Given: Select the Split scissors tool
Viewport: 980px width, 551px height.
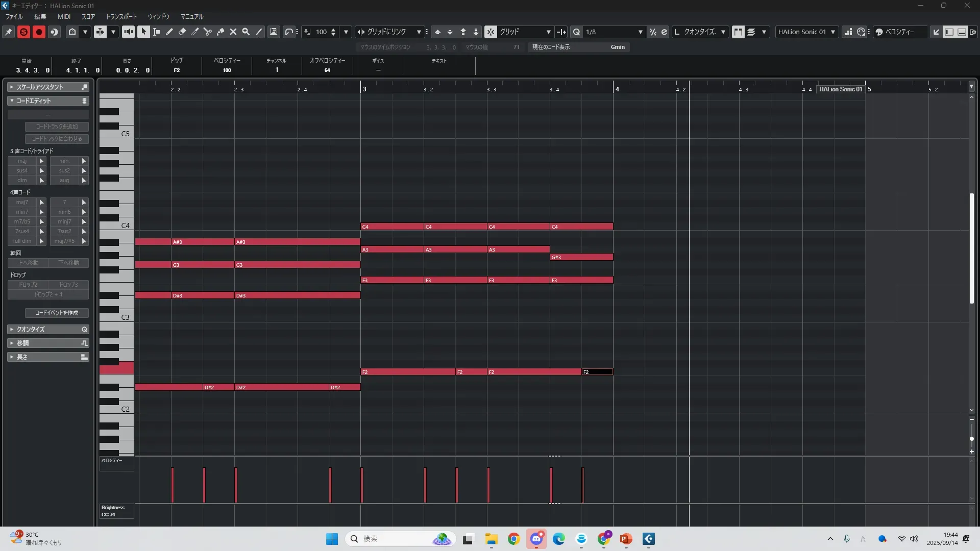Looking at the screenshot, I should (208, 32).
